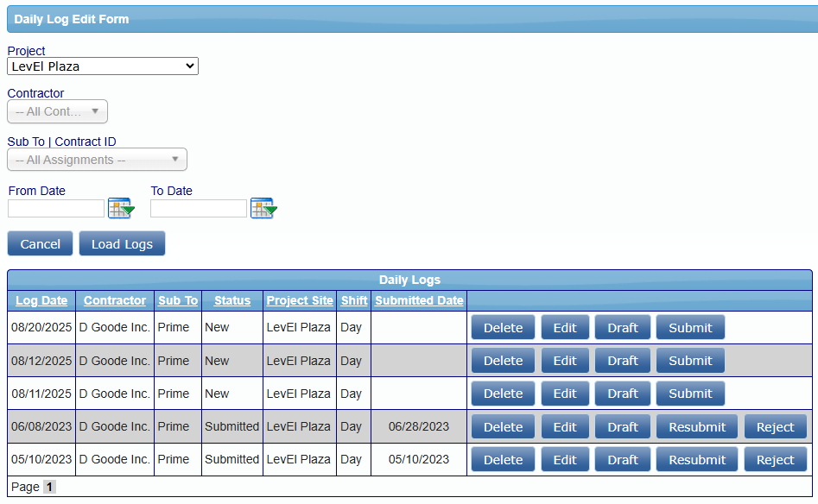Focus the From Date input field
818x504 pixels.
pos(56,209)
